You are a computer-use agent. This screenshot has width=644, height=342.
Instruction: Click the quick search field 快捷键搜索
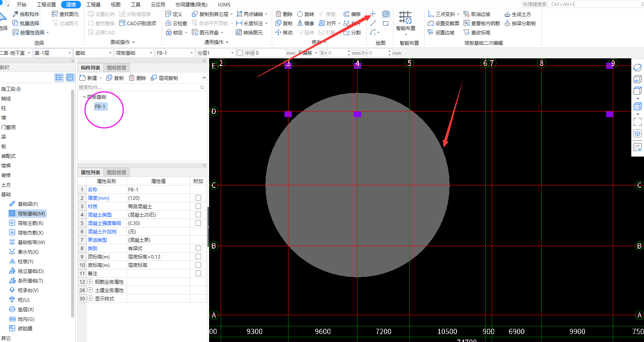(x=581, y=4)
